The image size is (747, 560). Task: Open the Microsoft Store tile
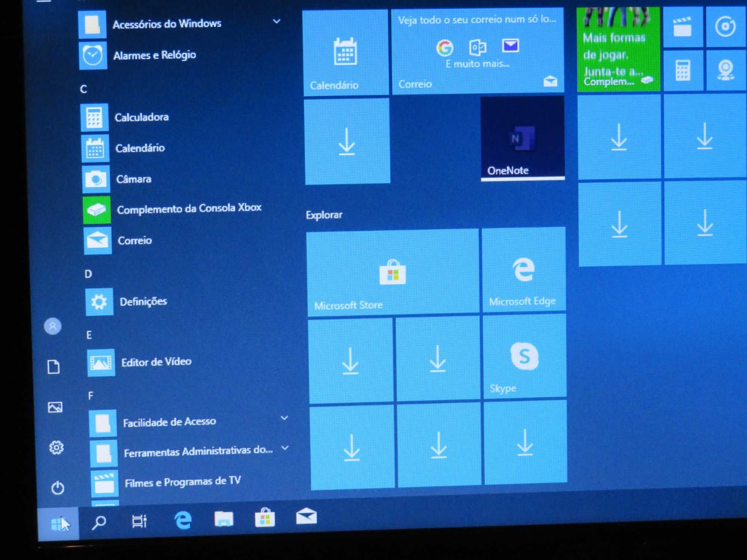[x=393, y=273]
